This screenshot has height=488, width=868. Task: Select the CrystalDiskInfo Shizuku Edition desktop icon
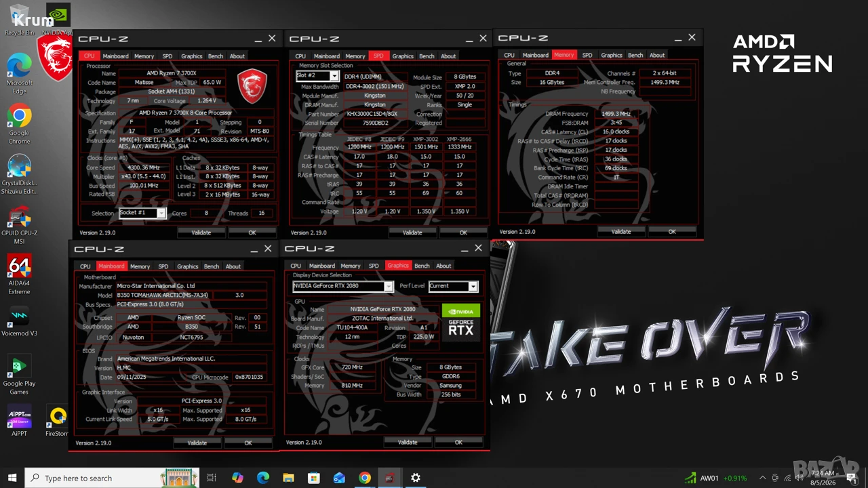click(x=19, y=175)
